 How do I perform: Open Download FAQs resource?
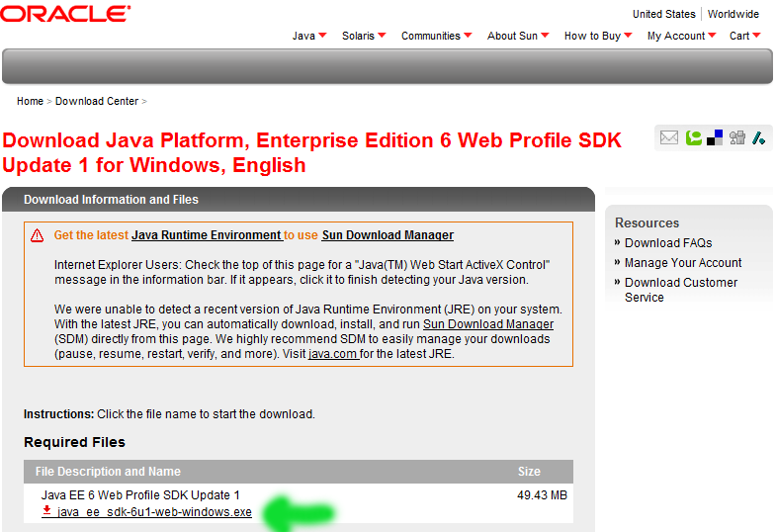coord(668,243)
